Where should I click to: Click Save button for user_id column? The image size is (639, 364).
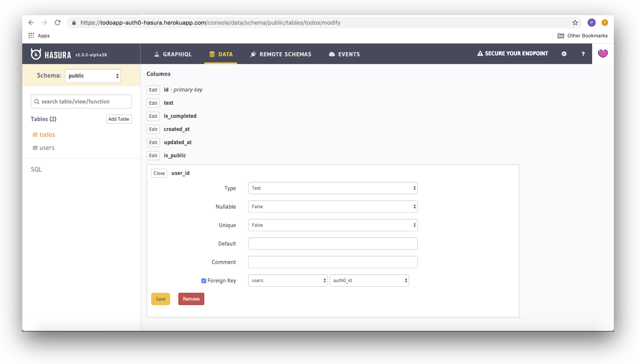coord(160,299)
